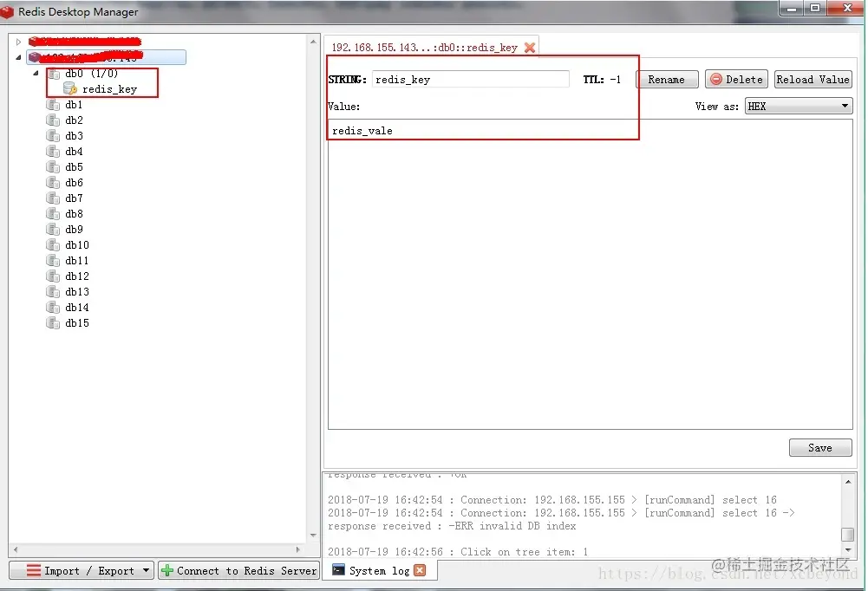
Task: Click the db13 database icon
Action: pyautogui.click(x=53, y=291)
